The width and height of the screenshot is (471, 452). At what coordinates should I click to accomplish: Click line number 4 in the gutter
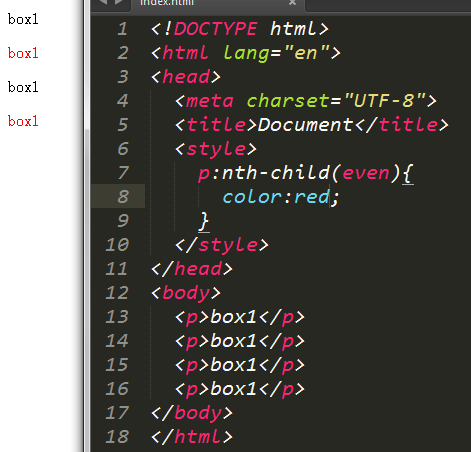[x=122, y=101]
